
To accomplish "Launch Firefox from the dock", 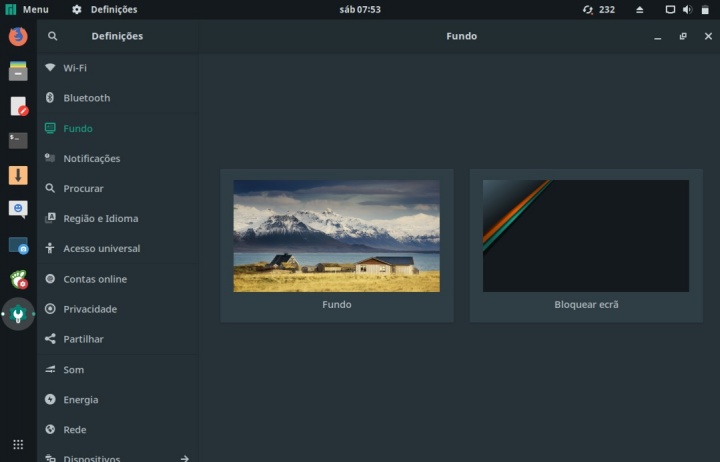I will point(18,37).
